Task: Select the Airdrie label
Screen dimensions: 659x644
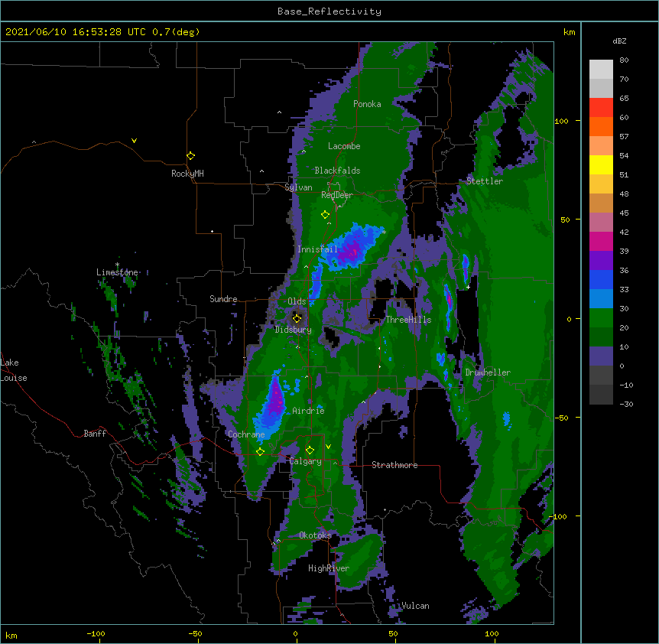Action: click(x=309, y=411)
